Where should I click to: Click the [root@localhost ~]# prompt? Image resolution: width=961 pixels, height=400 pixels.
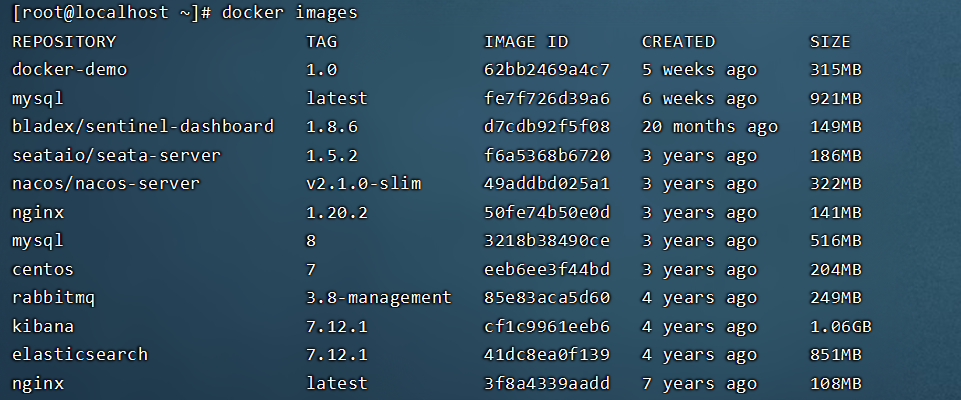point(112,13)
